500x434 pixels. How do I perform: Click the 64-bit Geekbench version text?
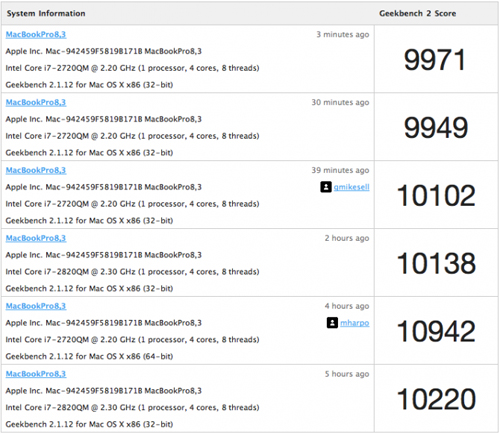pos(89,356)
